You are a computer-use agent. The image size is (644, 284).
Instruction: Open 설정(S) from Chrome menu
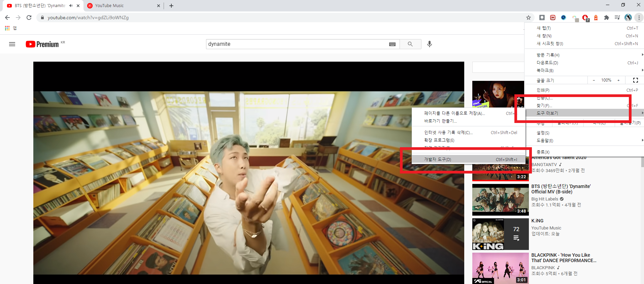[584, 133]
